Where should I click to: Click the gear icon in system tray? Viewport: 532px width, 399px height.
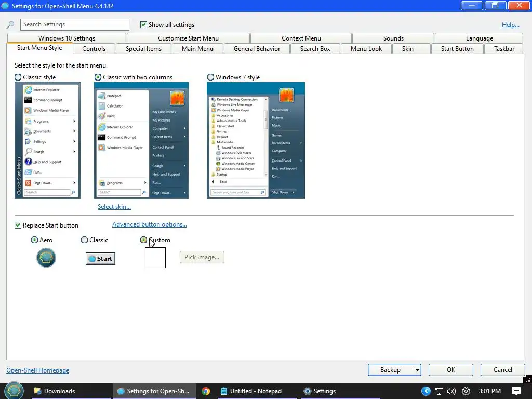466,391
